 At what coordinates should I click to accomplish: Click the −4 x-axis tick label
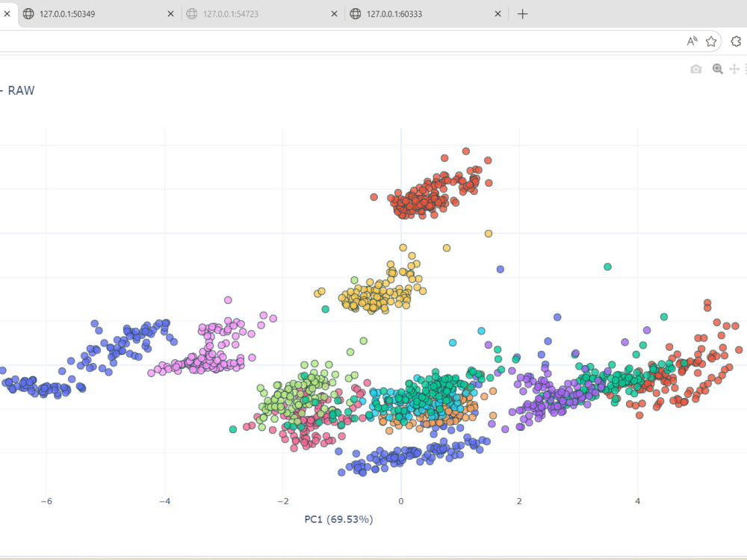click(x=164, y=501)
